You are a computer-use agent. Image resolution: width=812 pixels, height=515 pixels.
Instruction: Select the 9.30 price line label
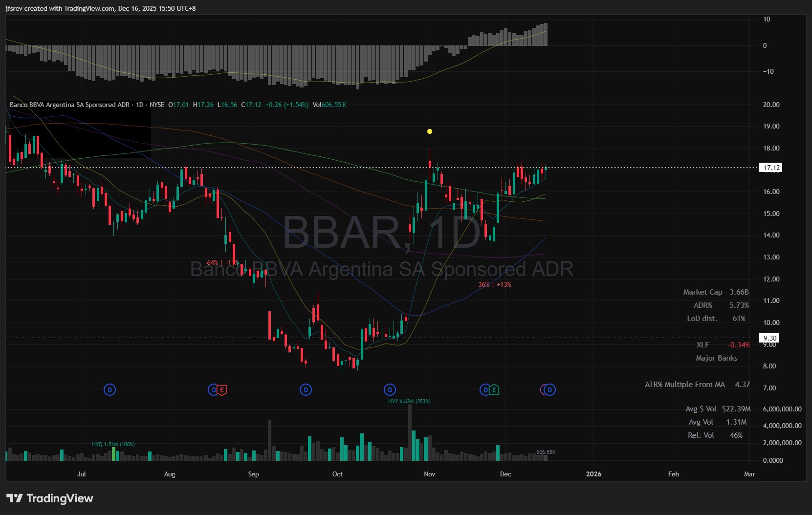(x=770, y=338)
